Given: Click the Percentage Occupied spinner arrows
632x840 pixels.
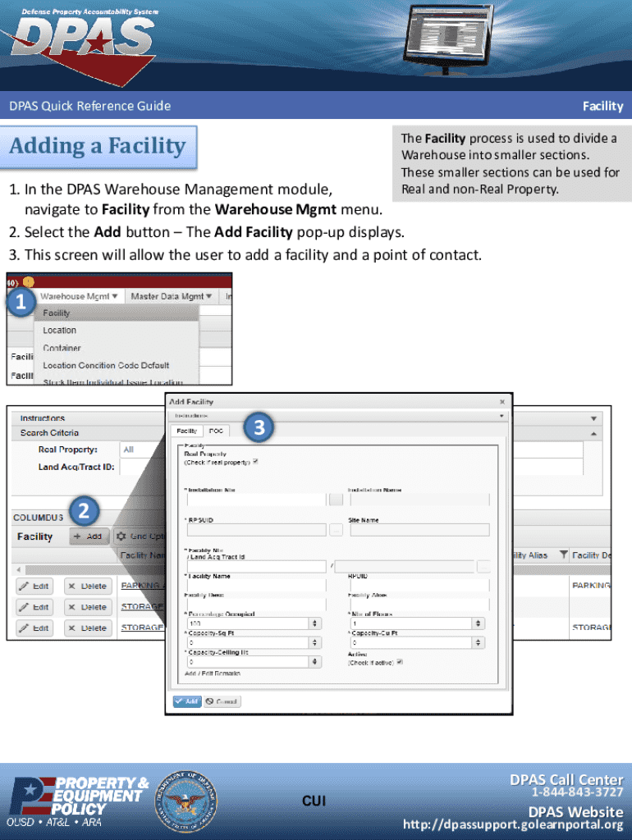Looking at the screenshot, I should 314,623.
